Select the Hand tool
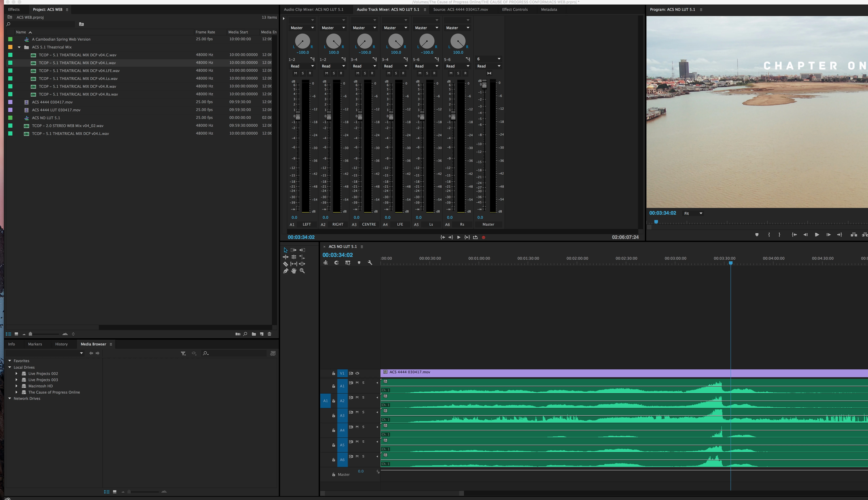868x500 pixels. tap(294, 271)
